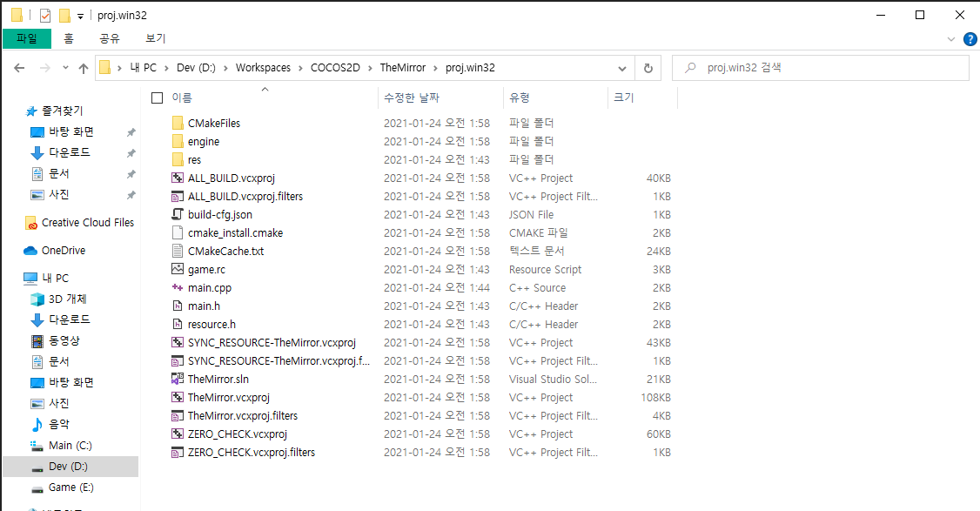
Task: Select 내 PC in the navigation pane
Action: tap(46, 279)
